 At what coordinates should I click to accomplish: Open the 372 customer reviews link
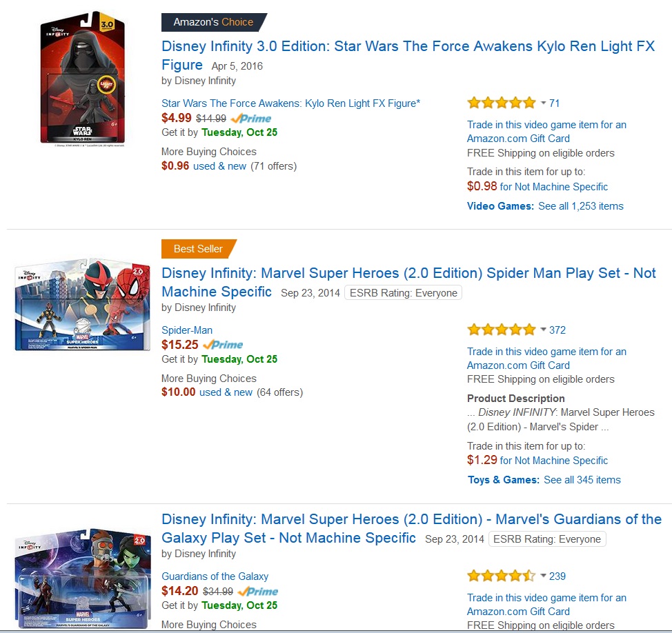(x=557, y=330)
